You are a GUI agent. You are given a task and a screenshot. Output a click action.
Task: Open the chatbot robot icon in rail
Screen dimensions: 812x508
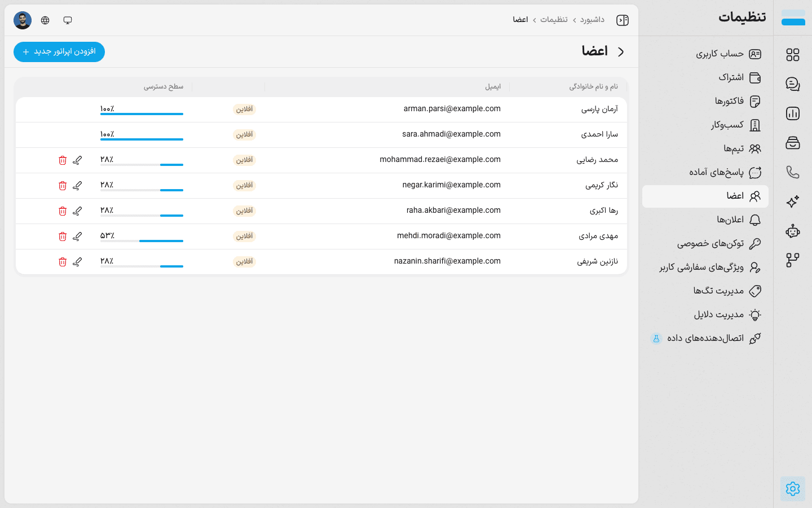point(793,231)
